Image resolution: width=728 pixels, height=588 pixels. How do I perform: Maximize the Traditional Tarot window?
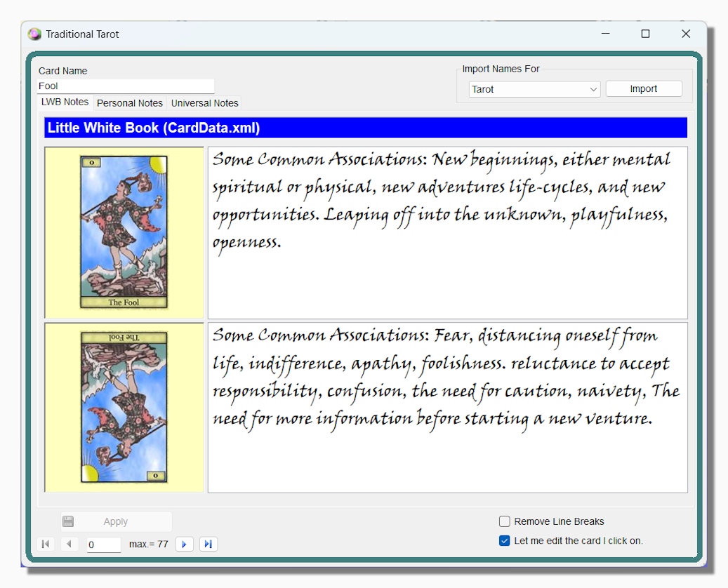645,34
